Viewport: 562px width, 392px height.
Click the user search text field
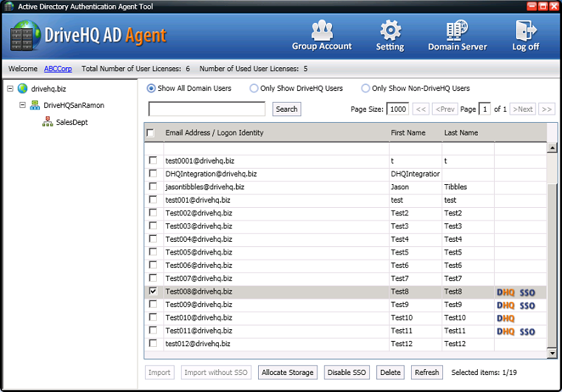[206, 109]
